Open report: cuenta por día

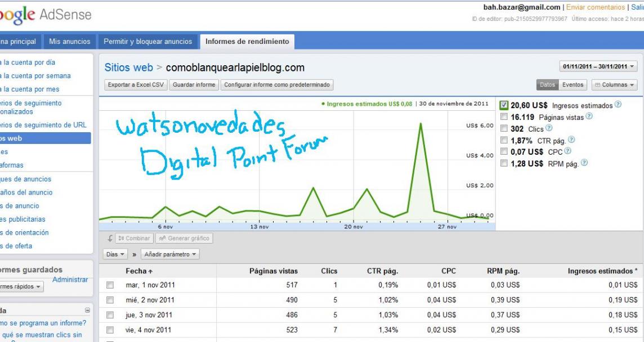28,62
